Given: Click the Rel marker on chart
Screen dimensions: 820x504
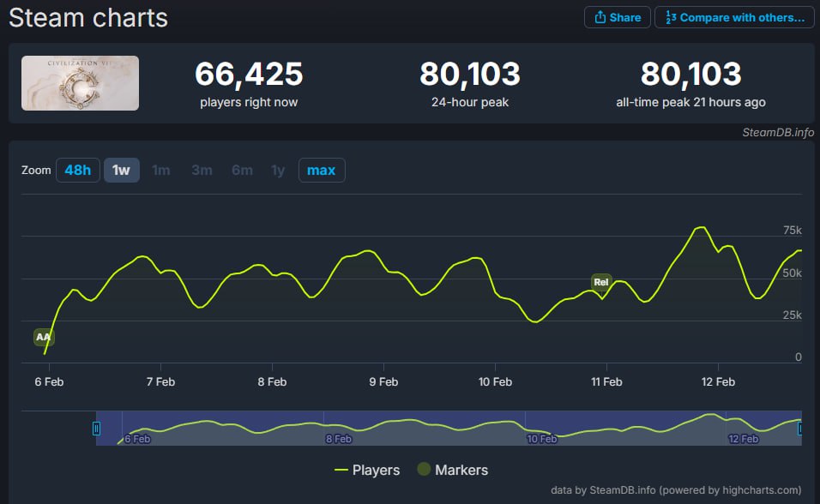Looking at the screenshot, I should (x=601, y=282).
